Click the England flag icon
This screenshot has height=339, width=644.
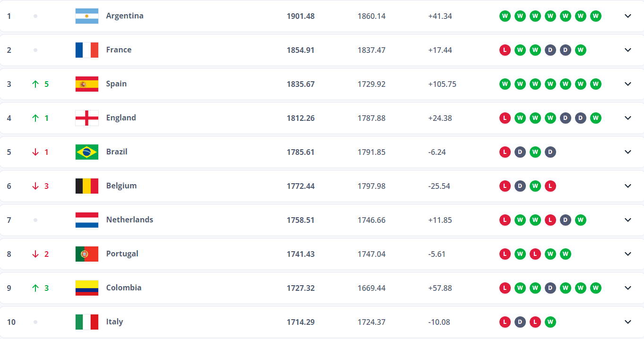click(87, 118)
